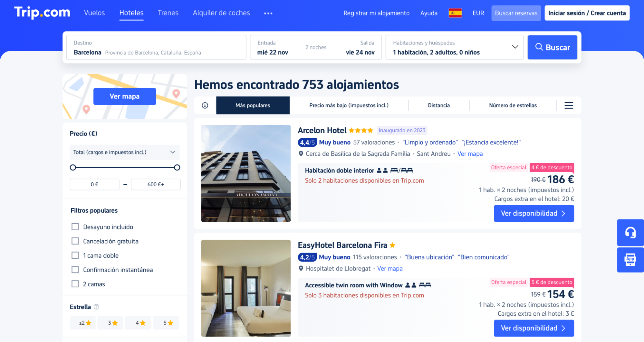Click Iniciar sesión / Crear cuenta
Screen dimensions: 644x342
587,13
